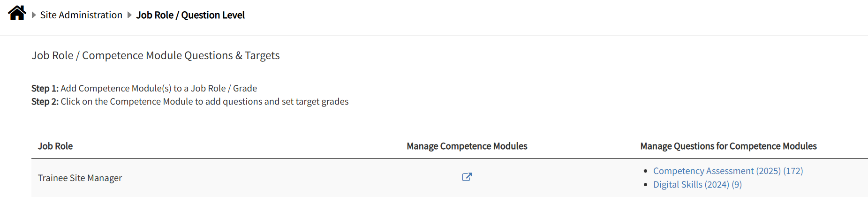The height and width of the screenshot is (197, 868).
Task: Go to Site Administration breadcrumb
Action: (x=81, y=15)
